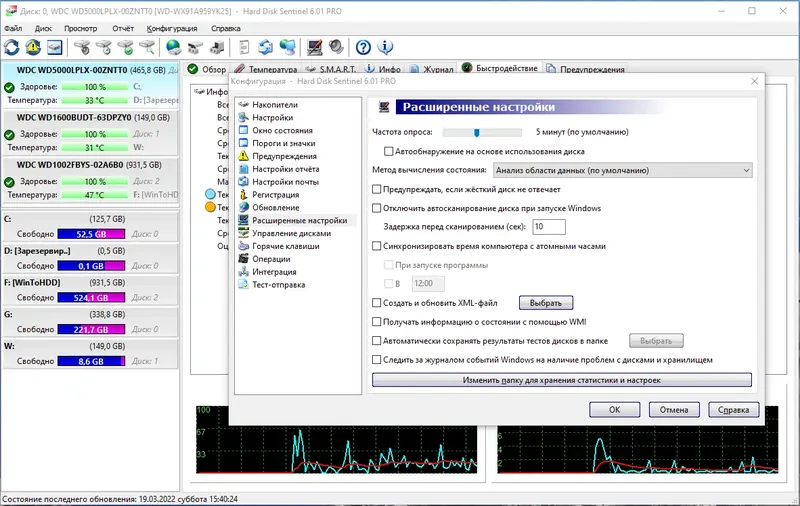This screenshot has height=506, width=800.
Task: Select Расширенные настройки in the configuration list
Action: click(x=299, y=220)
